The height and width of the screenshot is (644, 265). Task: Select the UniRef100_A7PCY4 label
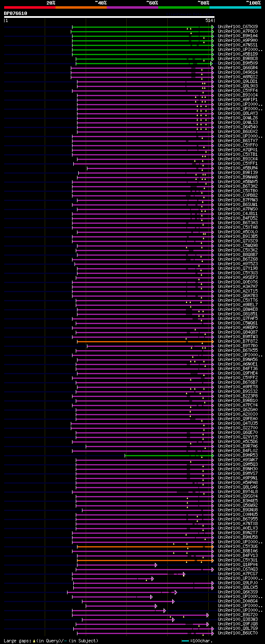[x=238, y=405]
